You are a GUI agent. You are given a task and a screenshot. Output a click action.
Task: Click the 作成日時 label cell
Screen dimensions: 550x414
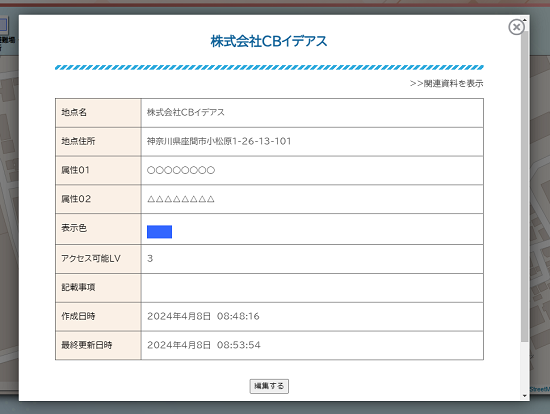[x=98, y=316]
